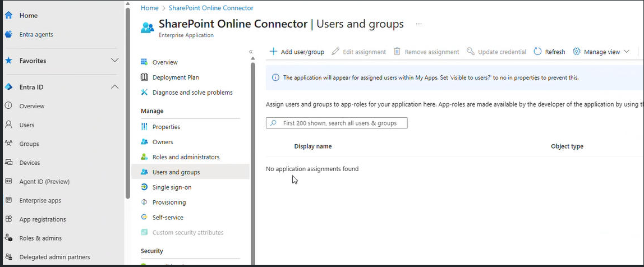644x267 pixels.
Task: Click the Devices icon in sidebar
Action: pyautogui.click(x=8, y=163)
